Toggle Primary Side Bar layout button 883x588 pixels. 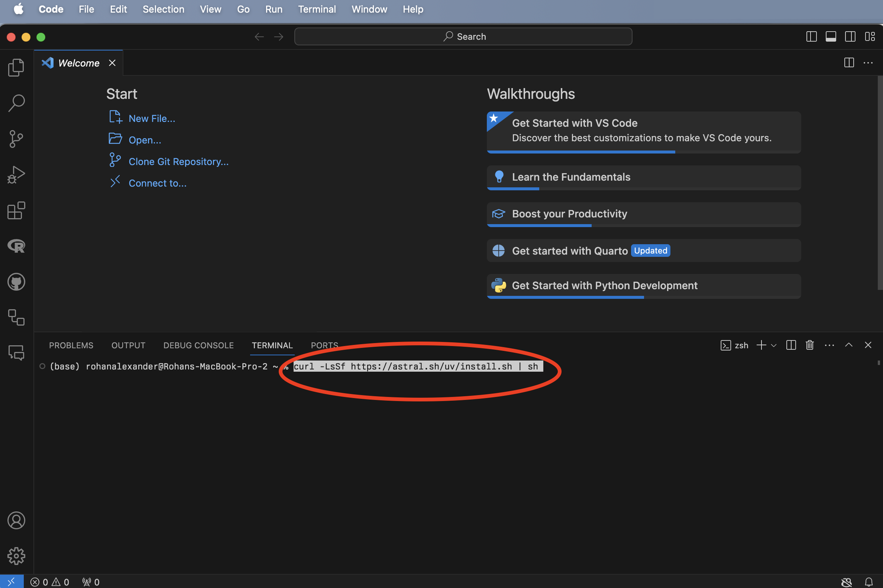click(x=811, y=37)
